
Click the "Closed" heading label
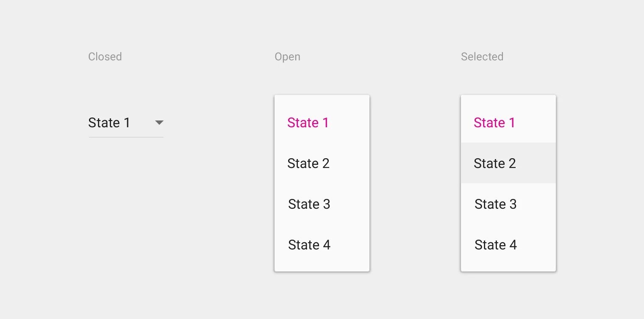click(105, 57)
